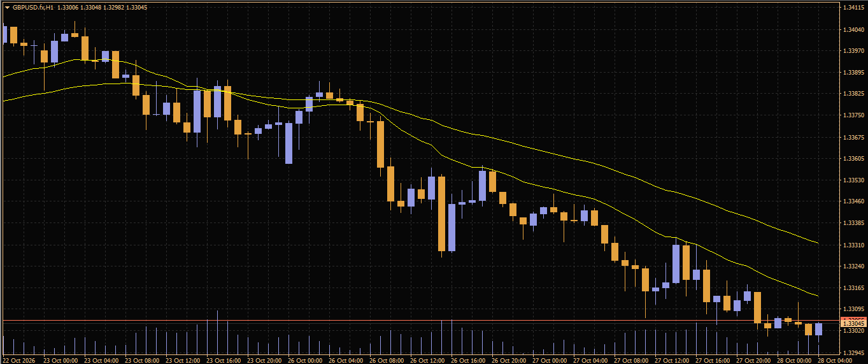Click the 26 Oct 20:00 time label
Screen dimensions: 868x364
[x=509, y=360]
